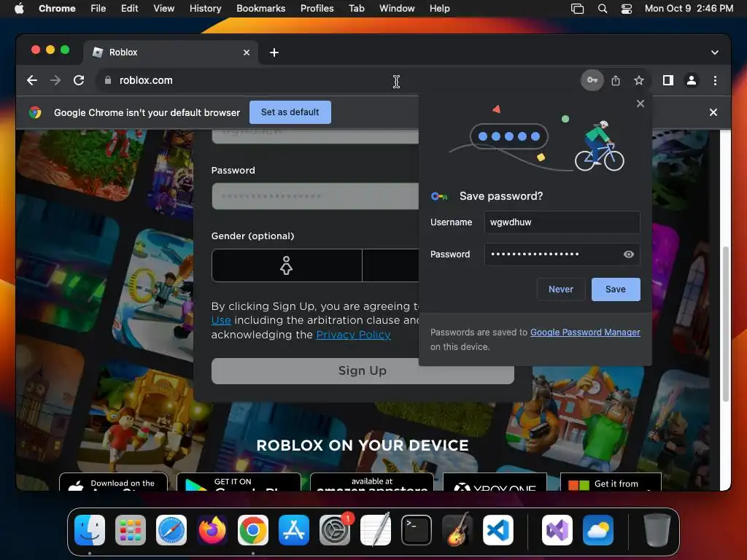This screenshot has height=560, width=747.
Task: Open a new tab with plus button
Action: tap(274, 52)
